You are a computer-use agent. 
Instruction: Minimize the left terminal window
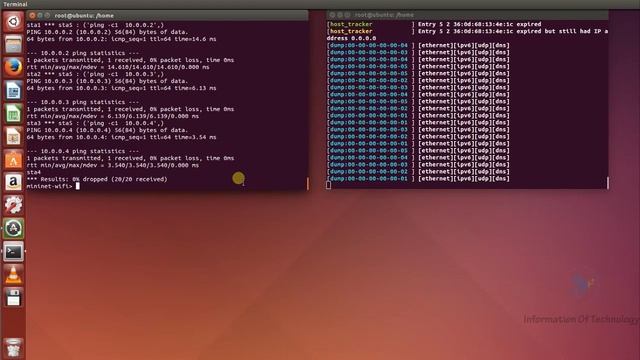tap(40, 16)
